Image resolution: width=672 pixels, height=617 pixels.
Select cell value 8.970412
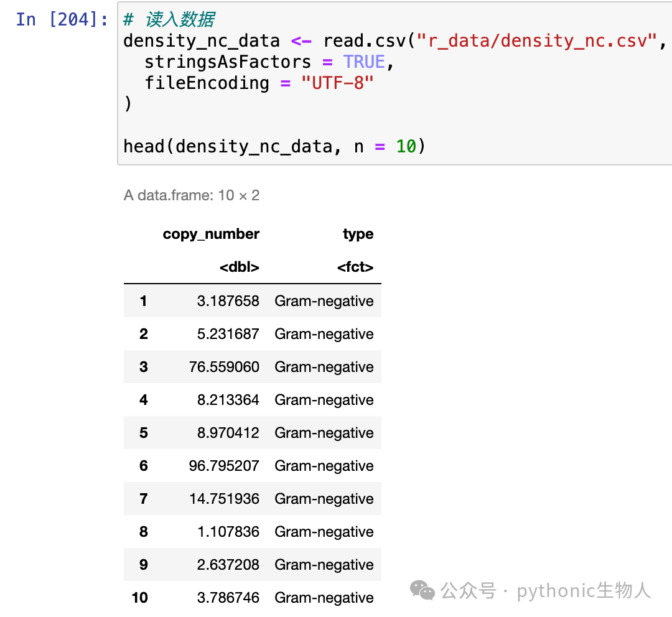click(228, 433)
